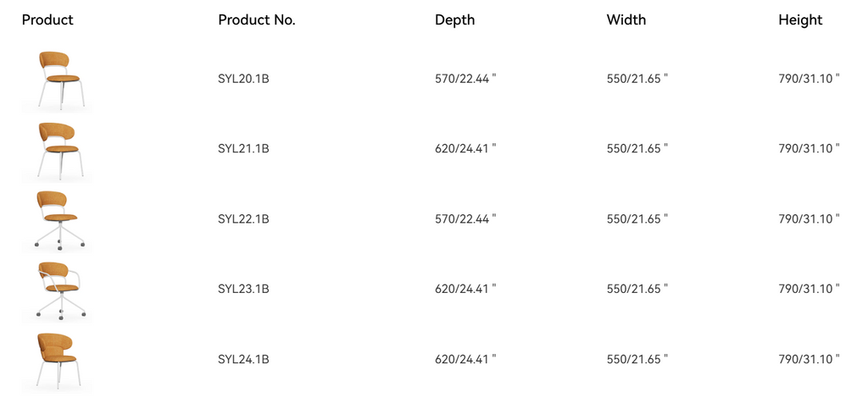View the SYL22.1B swivel chair image

[58, 218]
